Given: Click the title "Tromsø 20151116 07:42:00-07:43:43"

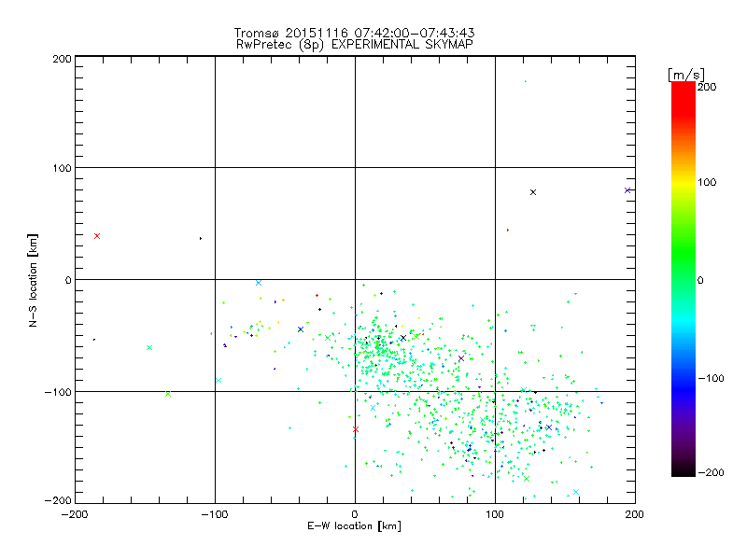Looking at the screenshot, I should [354, 33].
